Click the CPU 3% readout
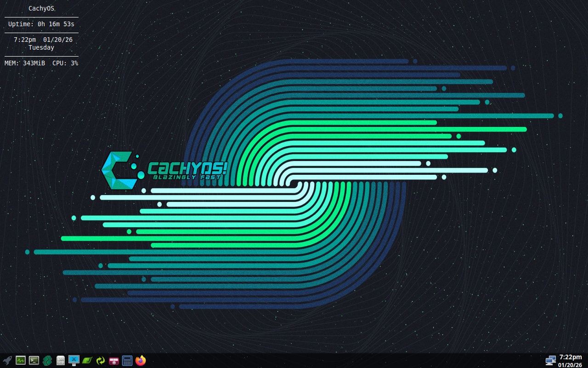 click(x=65, y=63)
